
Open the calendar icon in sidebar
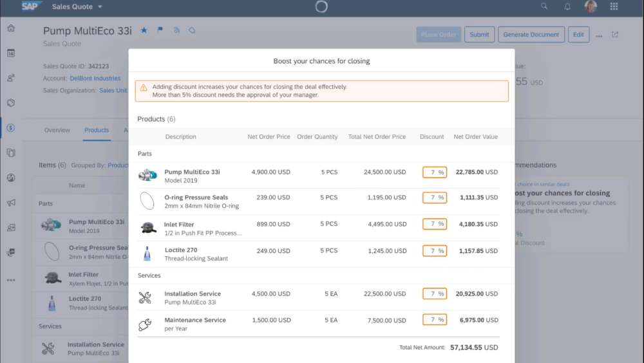[11, 53]
